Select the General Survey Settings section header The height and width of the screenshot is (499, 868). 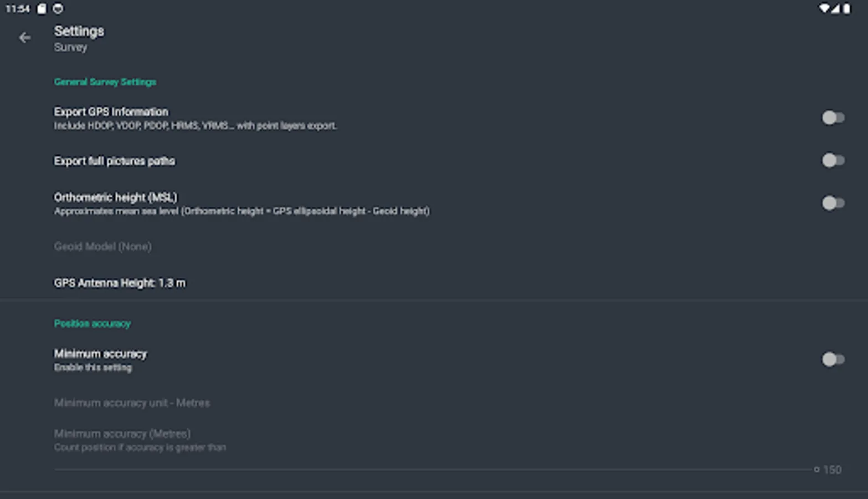(105, 82)
